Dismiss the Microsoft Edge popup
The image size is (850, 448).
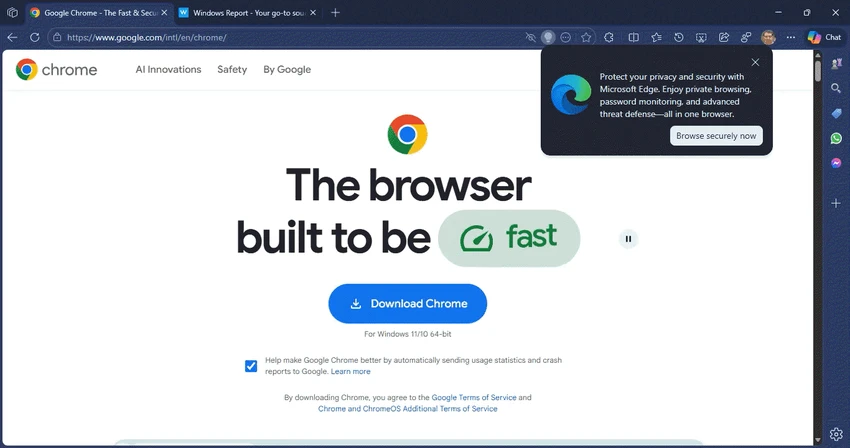pos(755,62)
